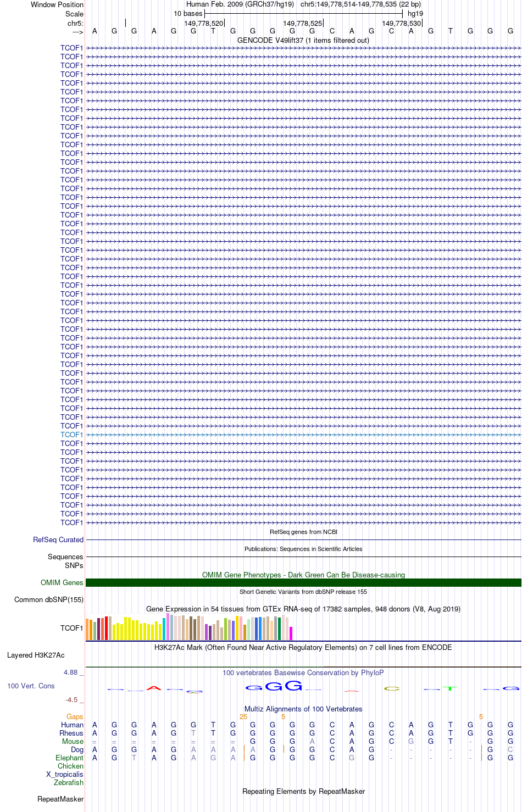522x812 pixels.
Task: Click the Repeating Elements by RepeatMasker title
Action: [x=303, y=791]
